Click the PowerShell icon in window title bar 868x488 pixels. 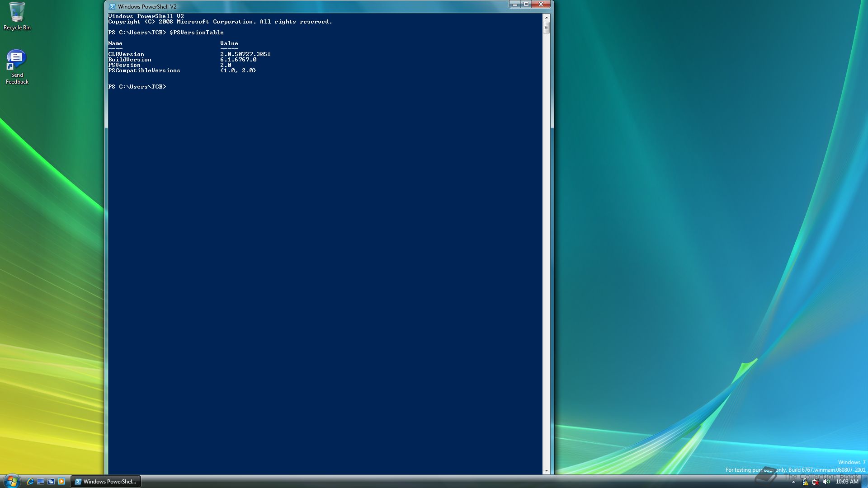tap(112, 6)
